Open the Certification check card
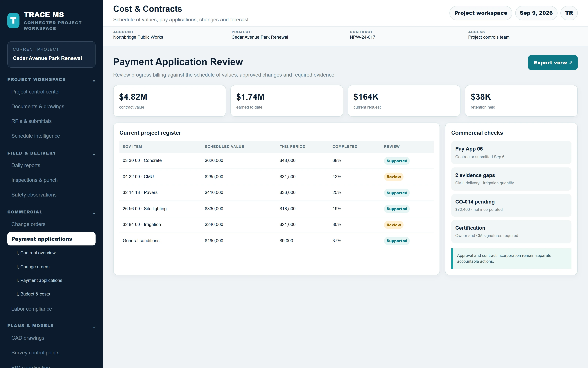 [x=511, y=232]
